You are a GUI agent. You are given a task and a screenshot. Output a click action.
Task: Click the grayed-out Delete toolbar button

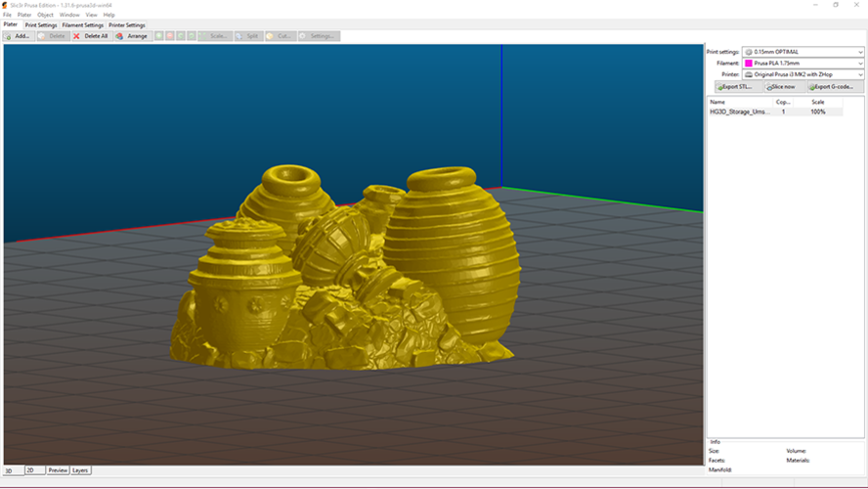(x=52, y=36)
